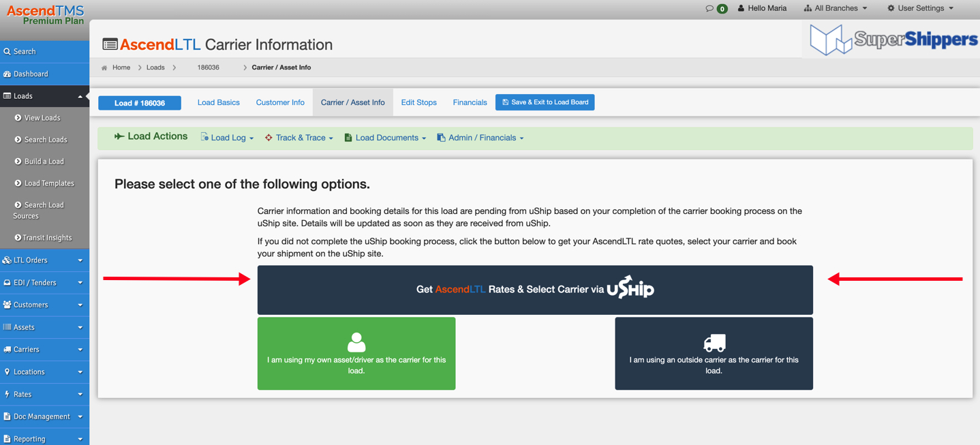980x445 pixels.
Task: Open the User Settings menu
Action: 920,8
